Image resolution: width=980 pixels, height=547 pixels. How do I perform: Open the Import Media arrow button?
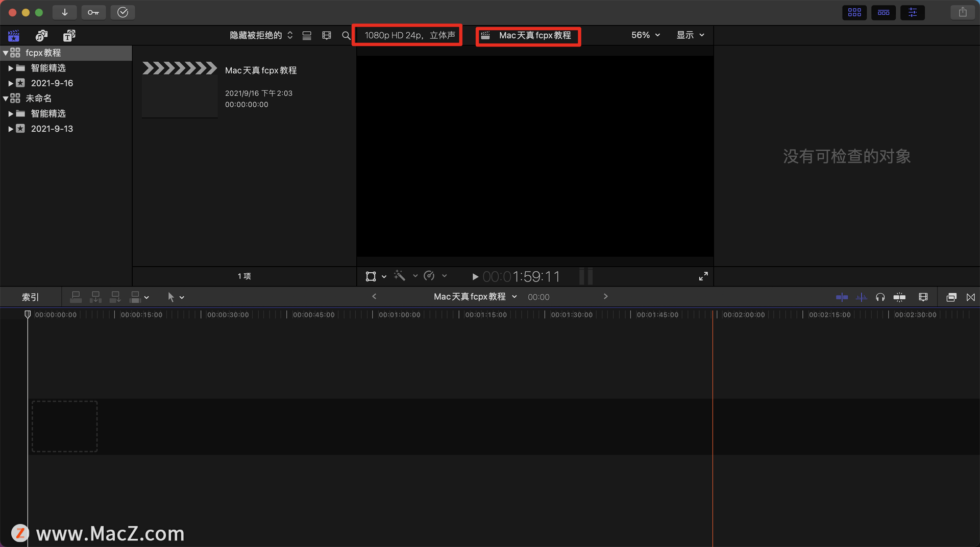point(65,12)
